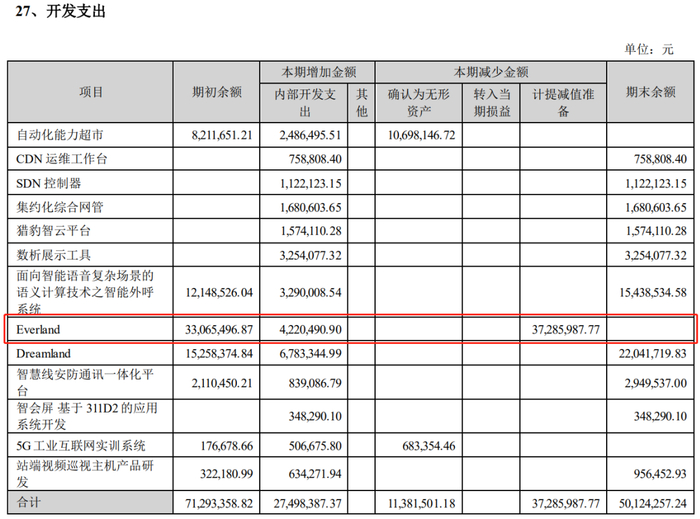700x519 pixels.
Task: Click the value 322,180.99
Action: tap(227, 474)
